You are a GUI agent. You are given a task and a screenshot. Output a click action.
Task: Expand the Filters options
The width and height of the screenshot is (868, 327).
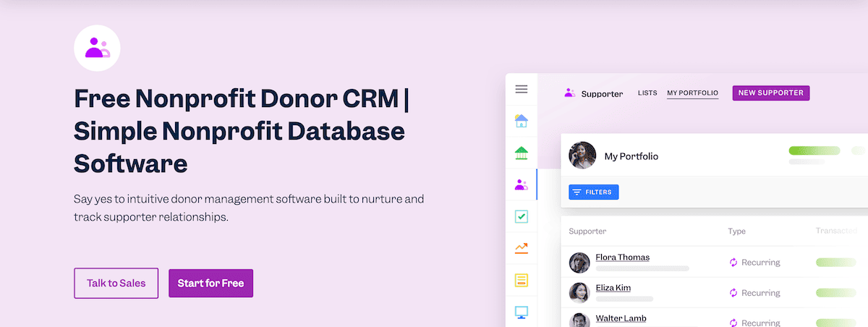(x=593, y=192)
